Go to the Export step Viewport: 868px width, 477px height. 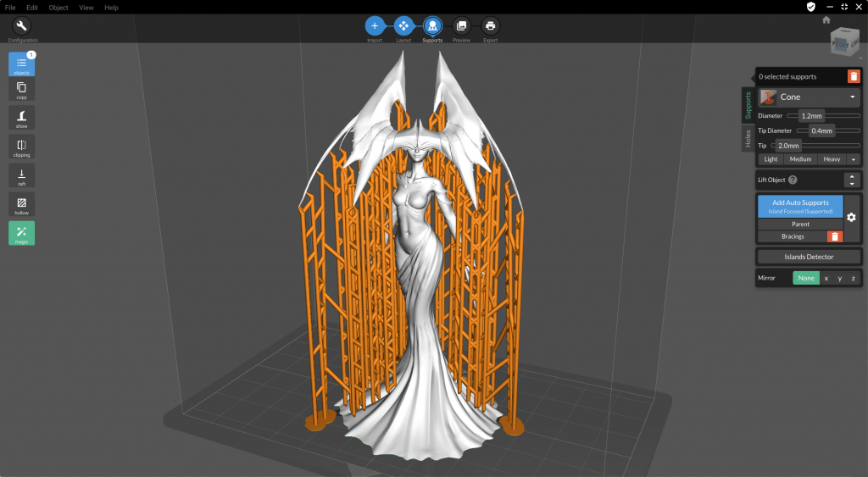tap(490, 26)
